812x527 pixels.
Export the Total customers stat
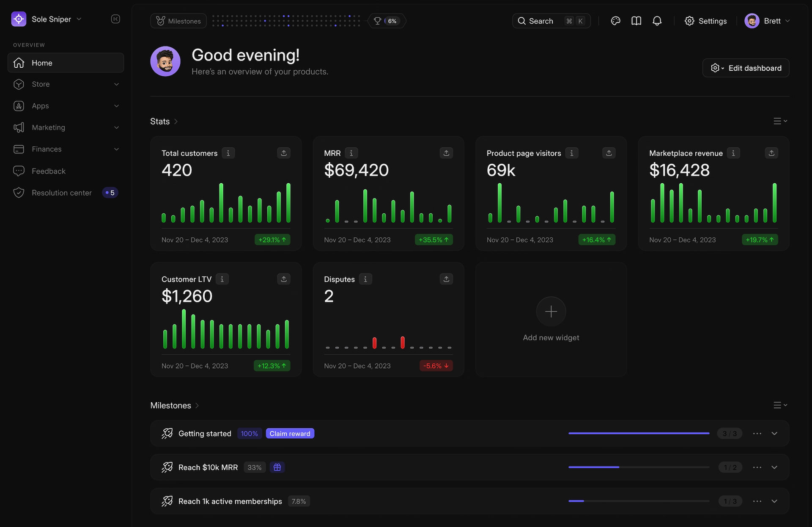[283, 153]
